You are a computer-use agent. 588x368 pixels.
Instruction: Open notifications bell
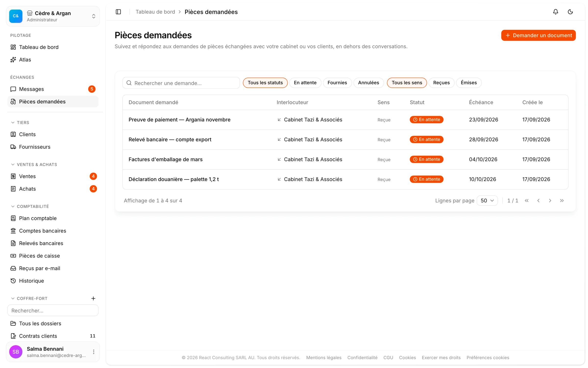click(x=556, y=12)
